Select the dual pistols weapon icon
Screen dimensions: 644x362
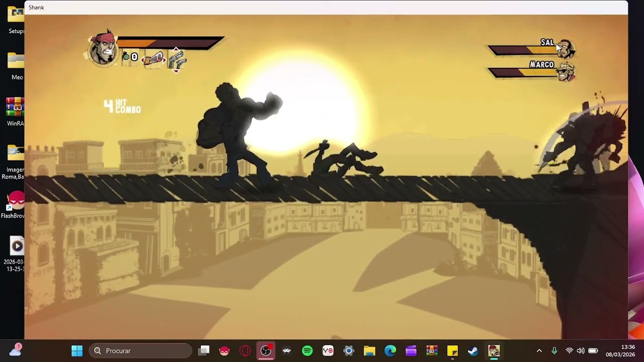pos(177,61)
